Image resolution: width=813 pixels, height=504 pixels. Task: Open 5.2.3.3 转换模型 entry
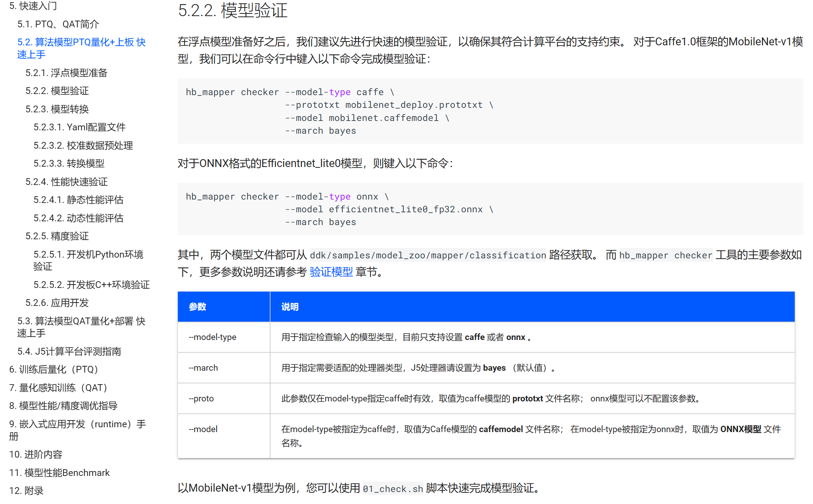point(69,163)
